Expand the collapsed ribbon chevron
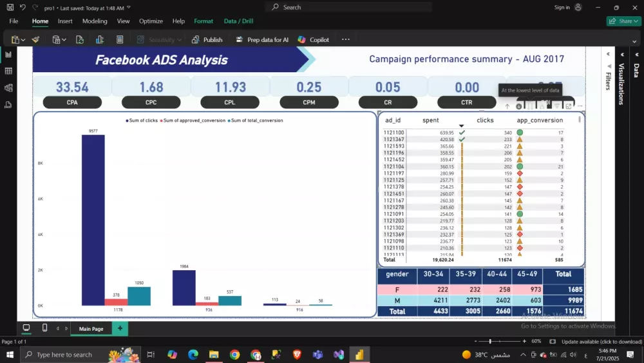The height and width of the screenshot is (363, 644). (x=634, y=41)
